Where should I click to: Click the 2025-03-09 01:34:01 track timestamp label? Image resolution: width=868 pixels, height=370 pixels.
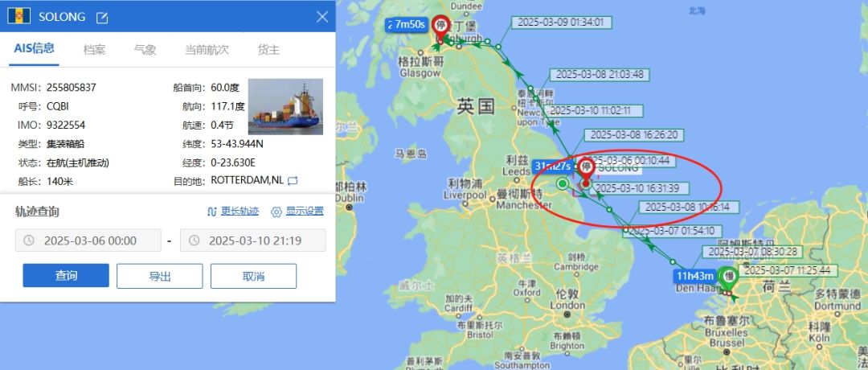(564, 23)
